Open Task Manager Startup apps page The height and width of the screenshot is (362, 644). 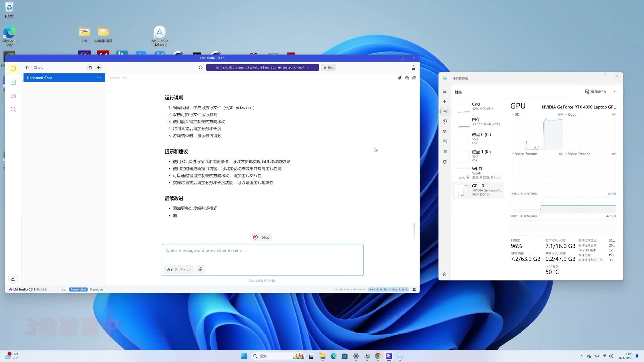pos(445,131)
